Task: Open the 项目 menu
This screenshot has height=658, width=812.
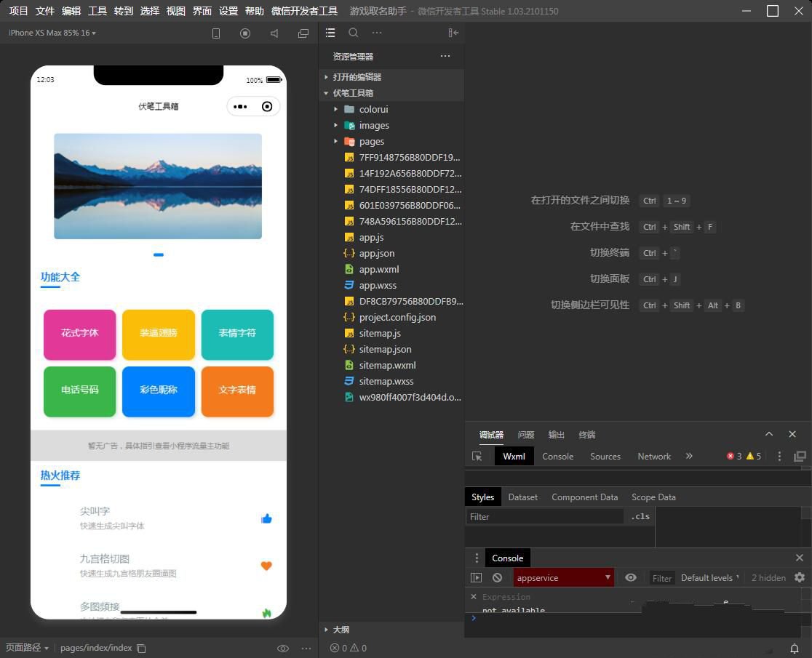Action: click(19, 11)
